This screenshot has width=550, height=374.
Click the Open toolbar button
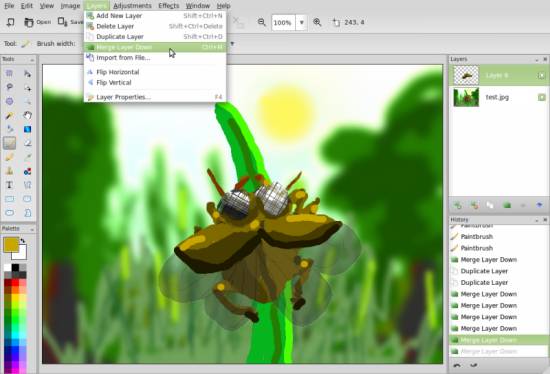(x=38, y=22)
